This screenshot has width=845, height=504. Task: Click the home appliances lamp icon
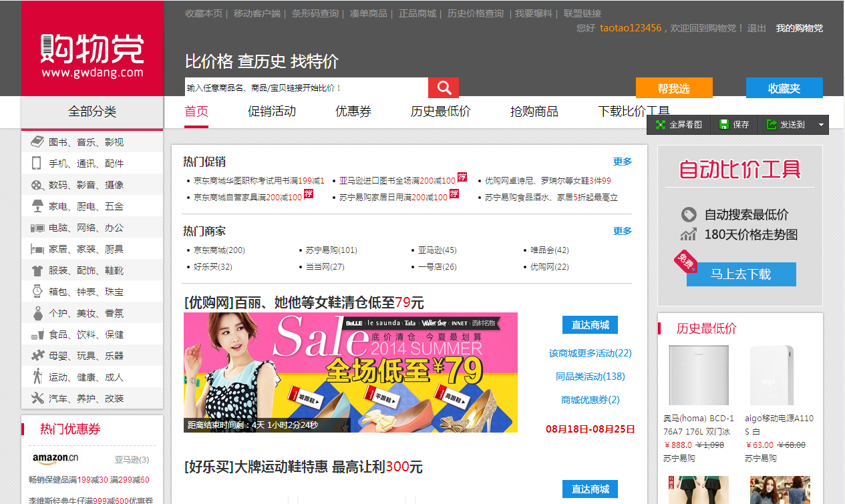[37, 206]
